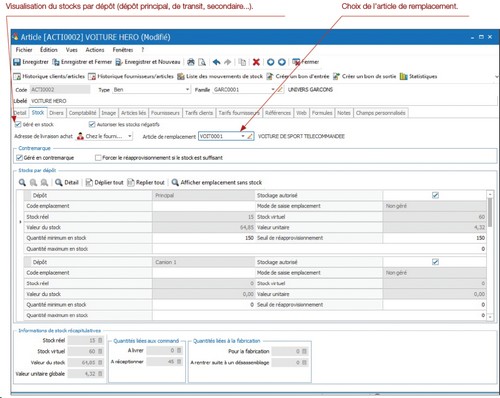Click first magnifier icon in Stocks par dépôt
The image size is (500, 398).
tap(22, 183)
